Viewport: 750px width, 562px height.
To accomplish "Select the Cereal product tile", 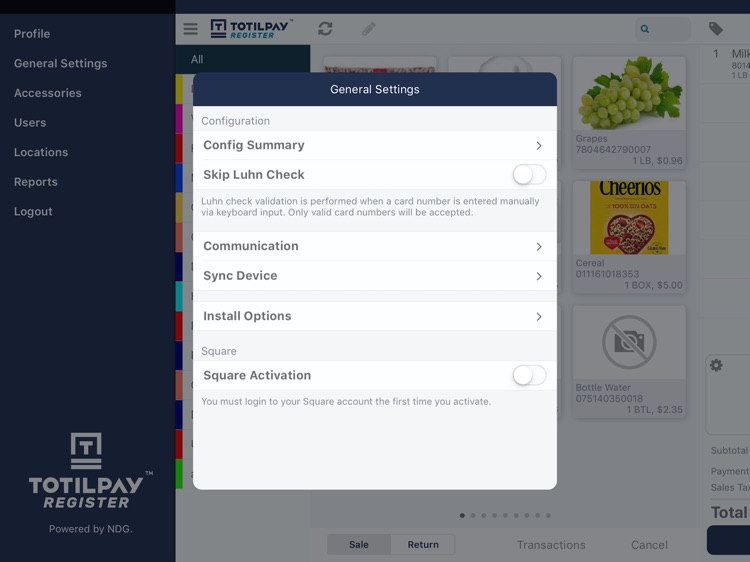I will 629,237.
